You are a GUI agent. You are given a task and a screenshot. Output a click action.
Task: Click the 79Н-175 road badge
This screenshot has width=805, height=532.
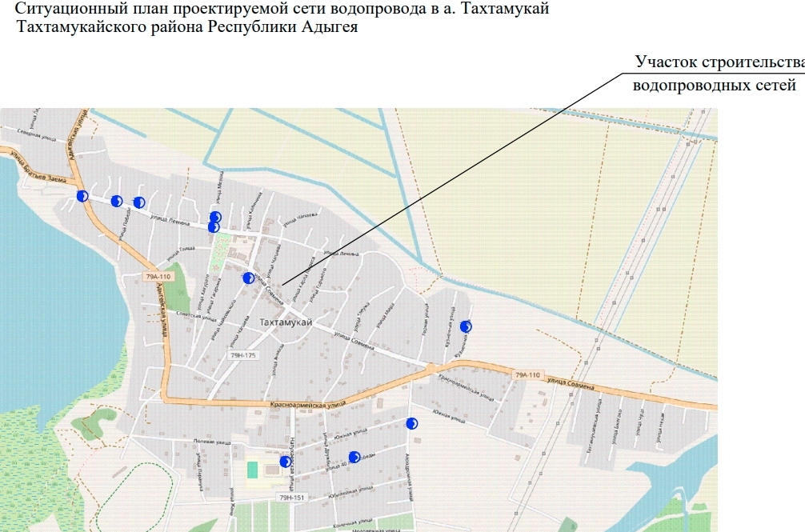click(x=242, y=354)
